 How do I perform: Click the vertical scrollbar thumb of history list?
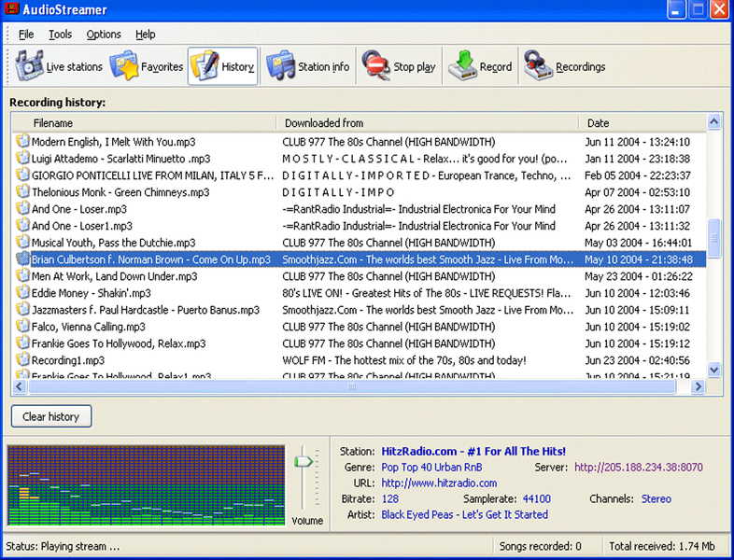tap(713, 238)
